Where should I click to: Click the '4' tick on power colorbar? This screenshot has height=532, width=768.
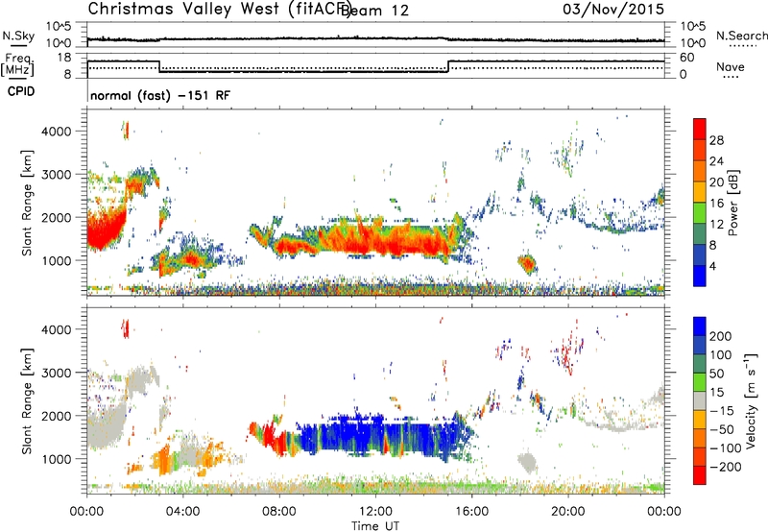pos(712,266)
